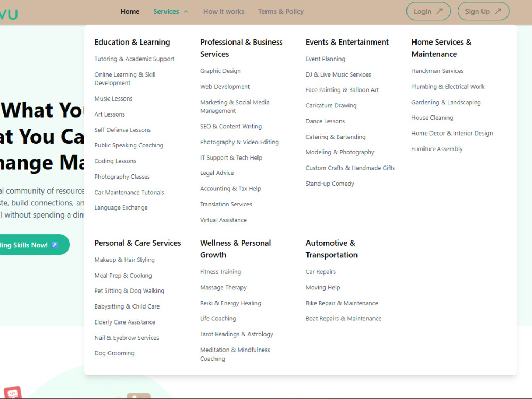
Task: Select Elderly Care Assistance
Action: 125,322
